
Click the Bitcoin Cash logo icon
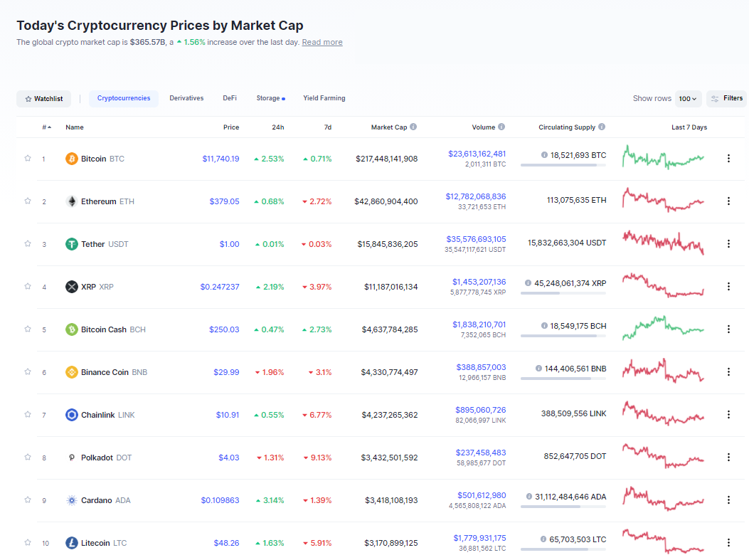[x=72, y=329]
